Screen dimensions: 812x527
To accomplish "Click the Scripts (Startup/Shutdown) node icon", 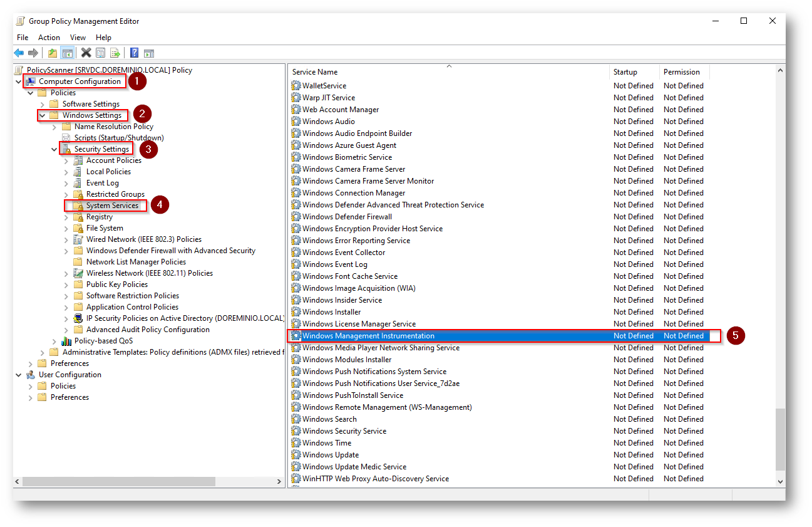I will coord(66,138).
